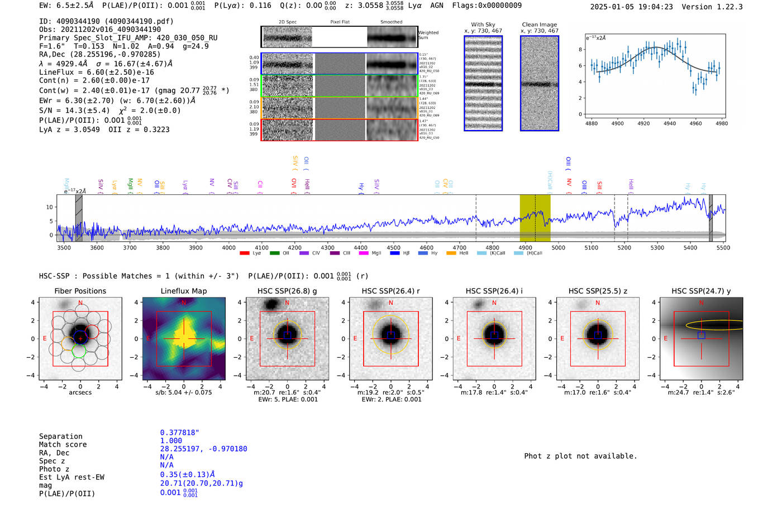Click the Obs: 20211202v016_4090344190 line
The width and height of the screenshot is (782, 532).
[x=100, y=30]
